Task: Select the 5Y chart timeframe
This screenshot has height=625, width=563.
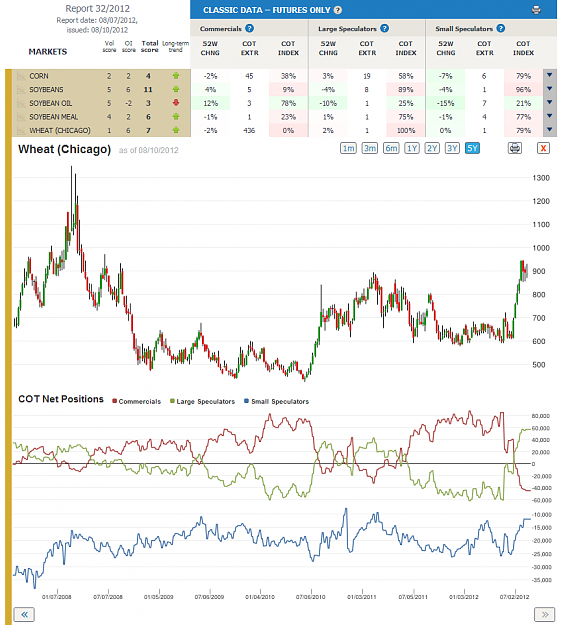Action: coord(472,148)
